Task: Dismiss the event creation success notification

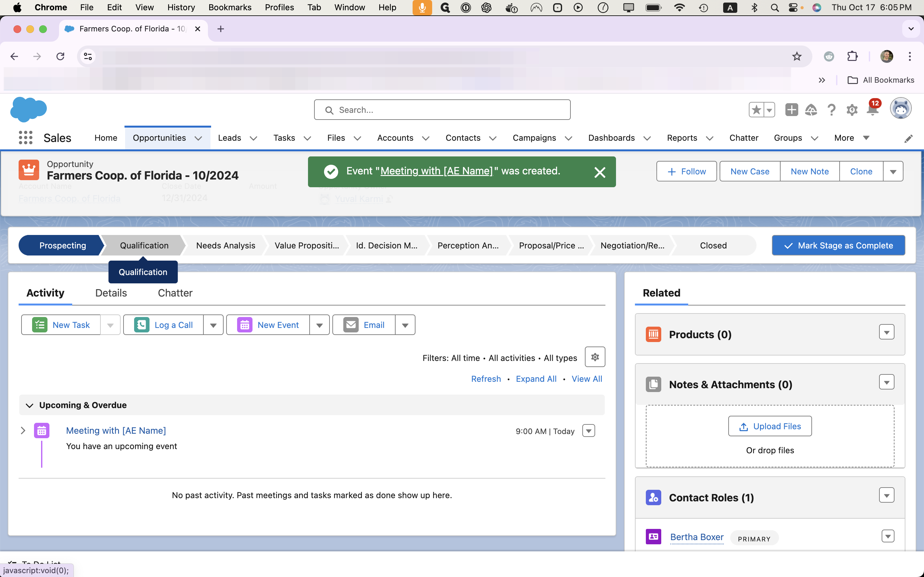Action: (x=599, y=172)
